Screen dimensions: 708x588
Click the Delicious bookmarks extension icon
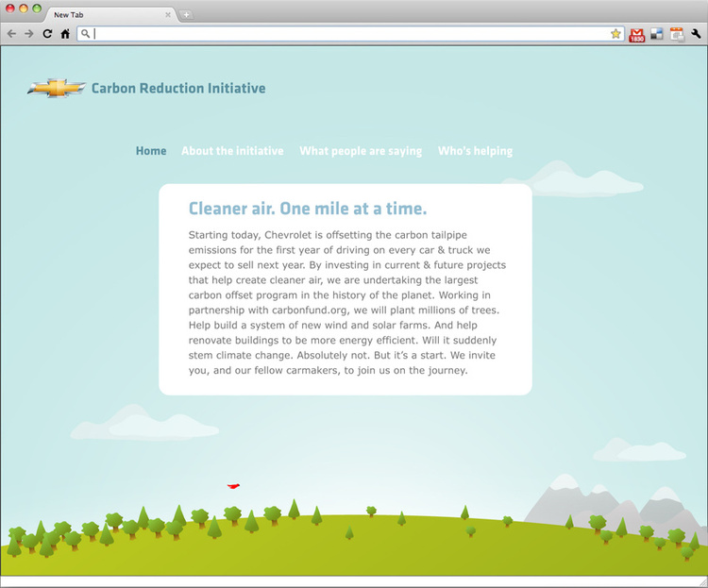pyautogui.click(x=657, y=35)
